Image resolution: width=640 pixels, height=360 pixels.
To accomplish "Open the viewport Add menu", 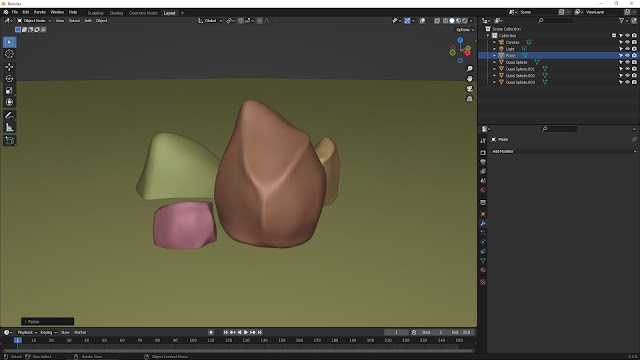I will coord(88,21).
